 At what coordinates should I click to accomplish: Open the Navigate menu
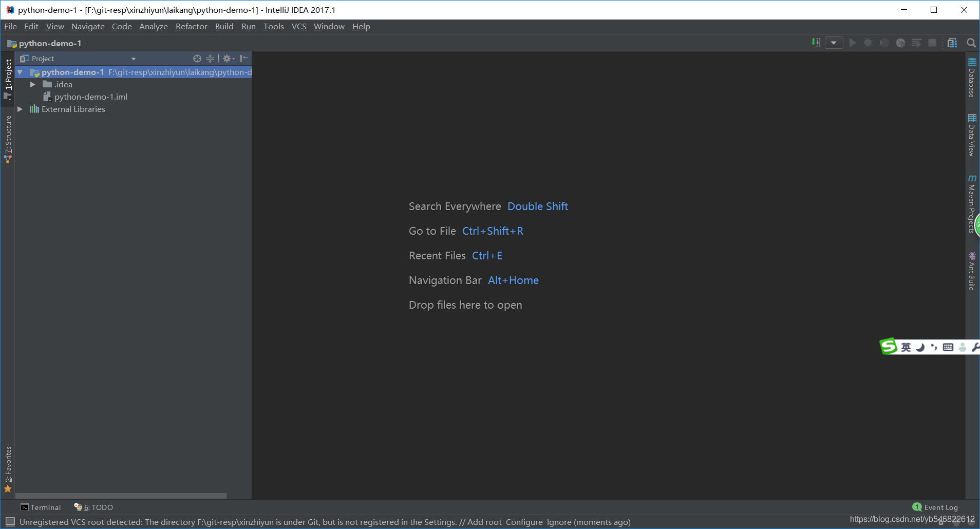[88, 26]
